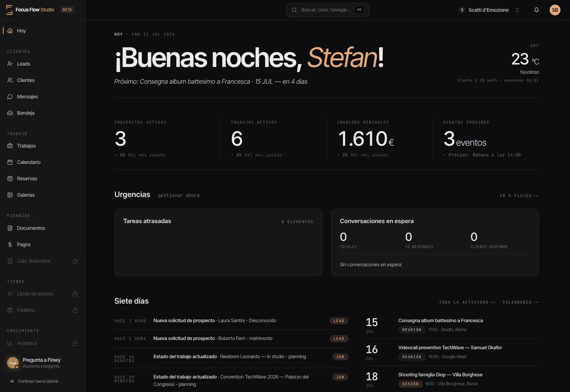Screen dimensions: 570x392
Task: Click the Bandeja inbox icon
Action: [10, 113]
